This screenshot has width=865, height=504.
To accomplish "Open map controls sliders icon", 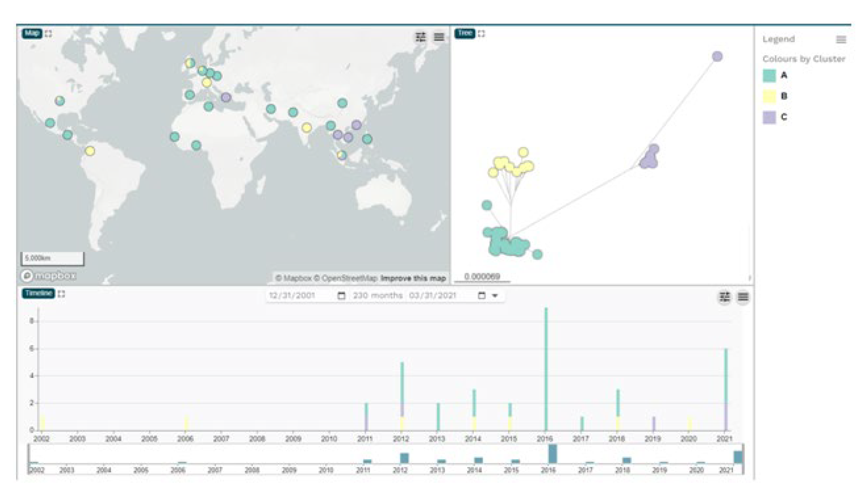I will tap(421, 37).
